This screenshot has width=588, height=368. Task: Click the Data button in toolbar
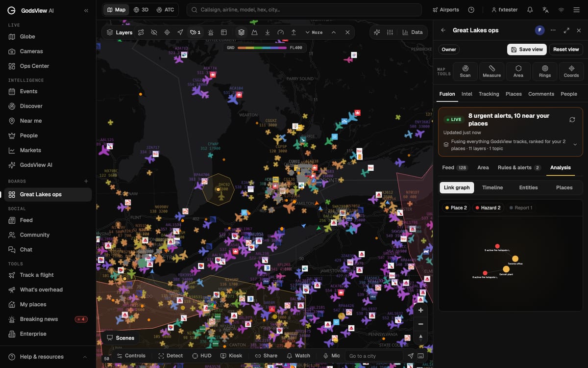point(412,32)
